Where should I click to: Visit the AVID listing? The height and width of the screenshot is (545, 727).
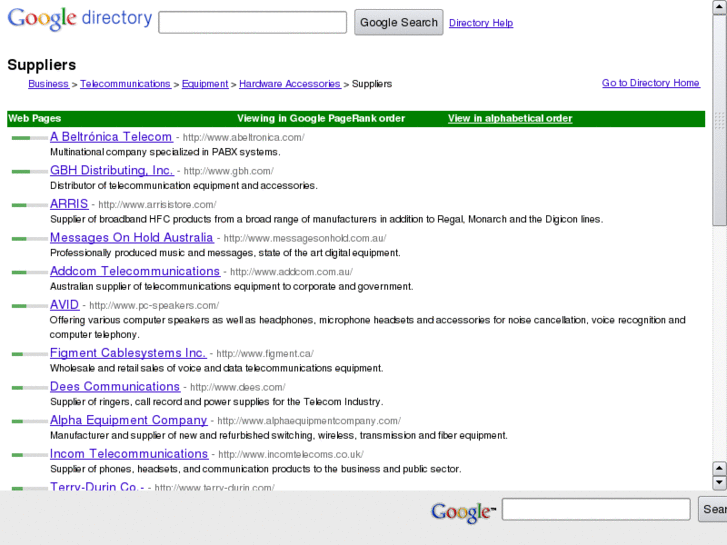pyautogui.click(x=64, y=305)
